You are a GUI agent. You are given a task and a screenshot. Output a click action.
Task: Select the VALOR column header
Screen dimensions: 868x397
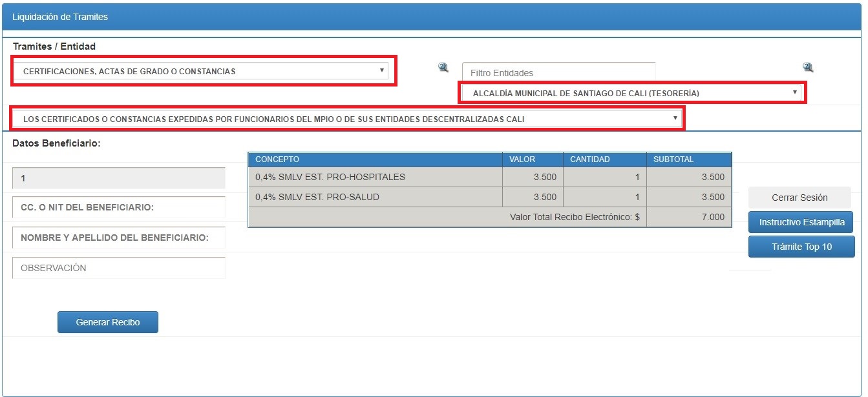coord(533,159)
